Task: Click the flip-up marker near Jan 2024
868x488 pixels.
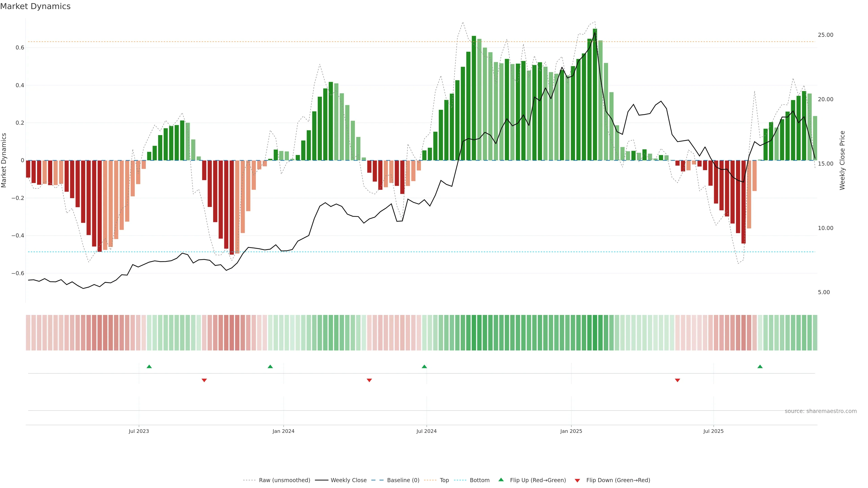Action: click(270, 366)
